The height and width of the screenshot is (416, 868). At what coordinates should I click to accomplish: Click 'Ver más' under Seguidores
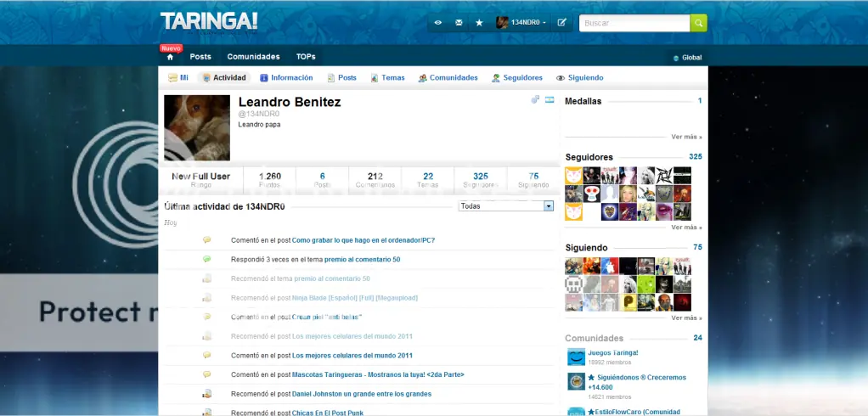tap(686, 228)
